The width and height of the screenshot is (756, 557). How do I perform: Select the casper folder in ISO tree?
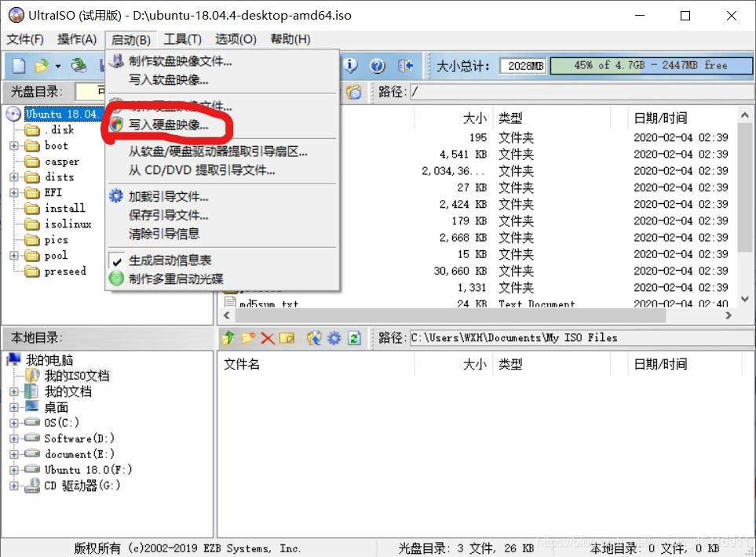click(62, 162)
